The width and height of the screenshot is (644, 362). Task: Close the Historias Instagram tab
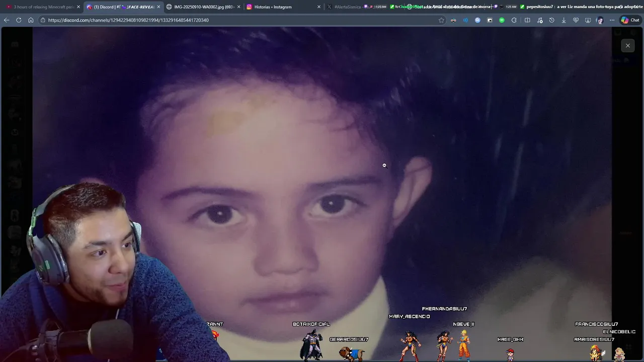[x=318, y=7]
